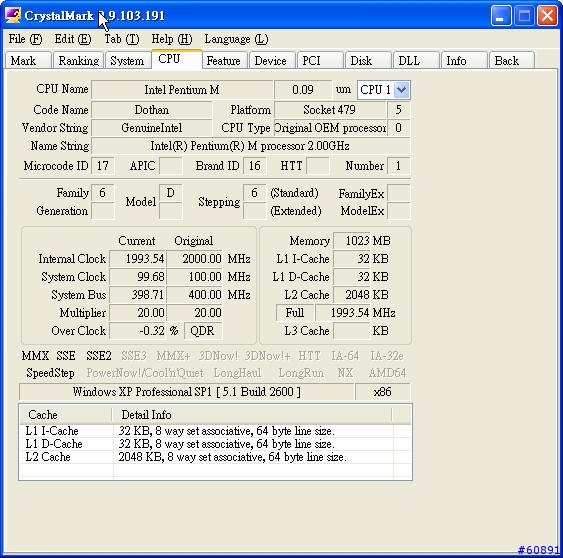563x558 pixels.
Task: Click the QDR box
Action: point(203,331)
